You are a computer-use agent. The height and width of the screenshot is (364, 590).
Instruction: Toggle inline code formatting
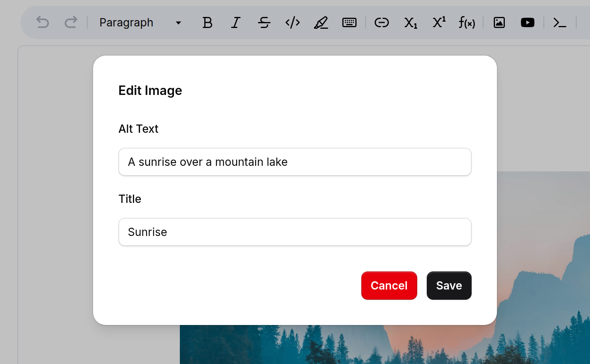293,22
